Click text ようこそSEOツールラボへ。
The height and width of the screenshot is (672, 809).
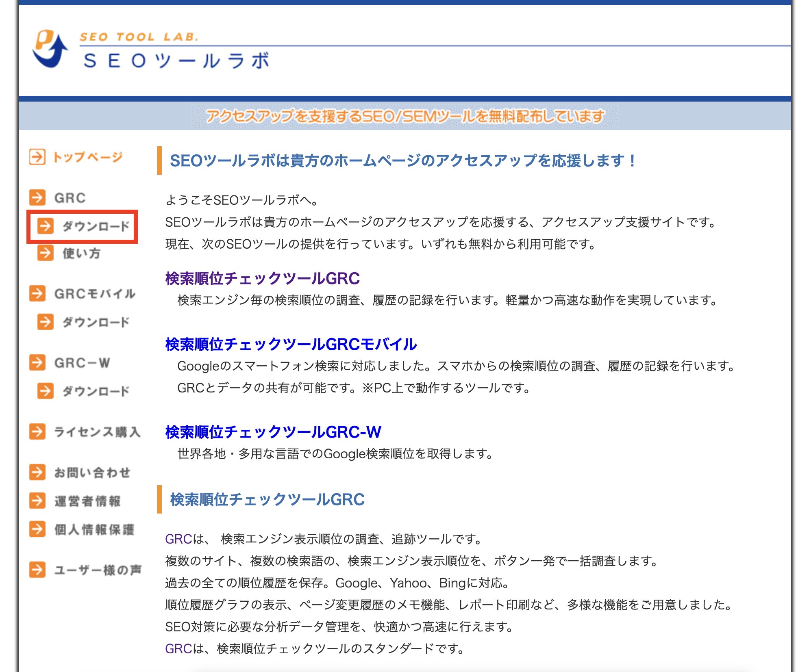[x=242, y=200]
